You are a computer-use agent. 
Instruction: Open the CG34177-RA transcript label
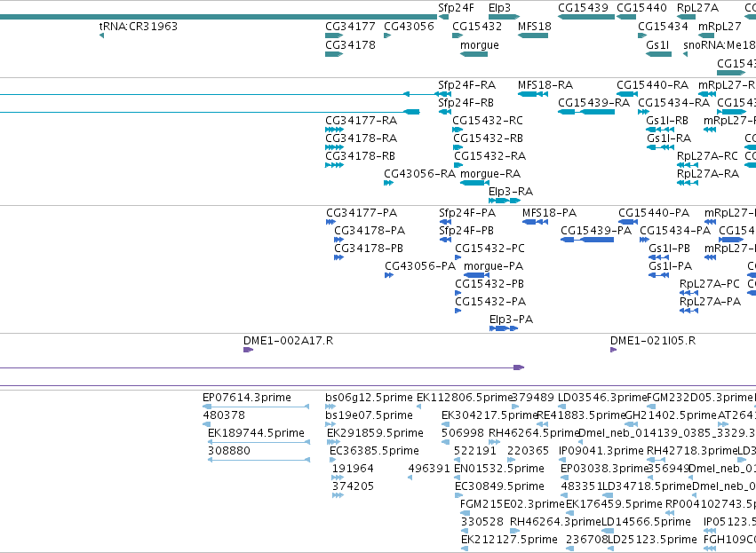point(362,121)
